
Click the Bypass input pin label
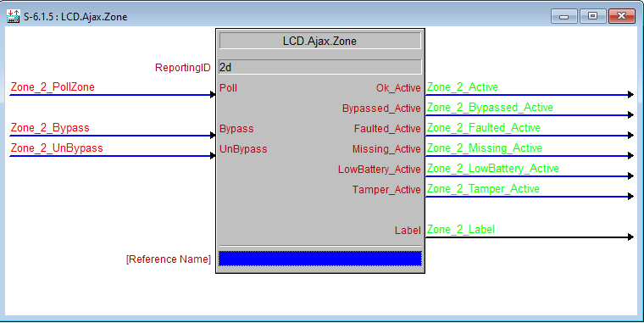(236, 129)
